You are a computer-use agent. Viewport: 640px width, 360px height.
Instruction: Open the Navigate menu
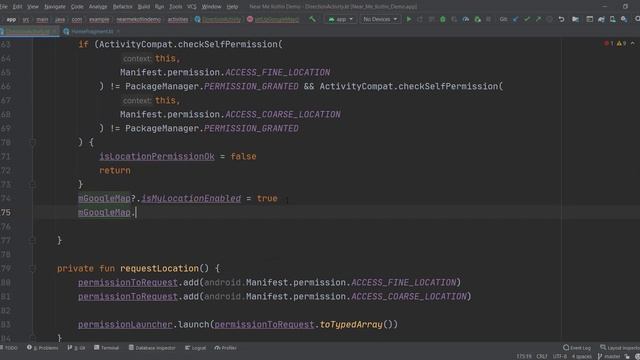(55, 7)
